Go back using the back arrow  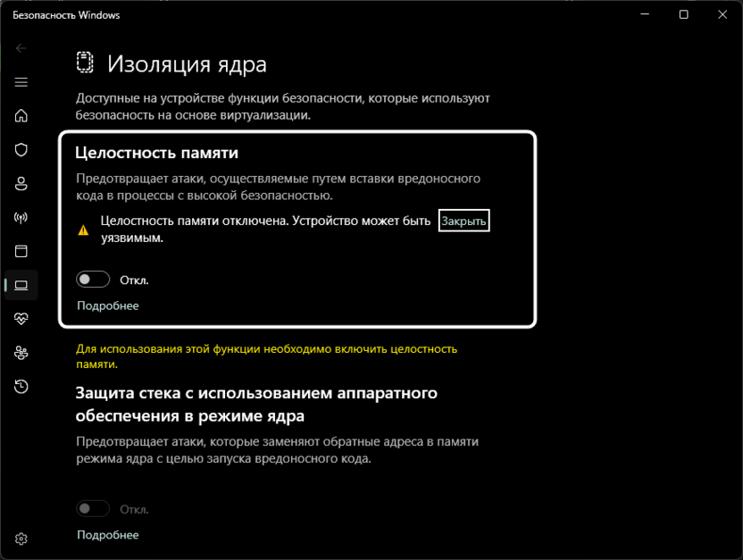click(x=21, y=48)
